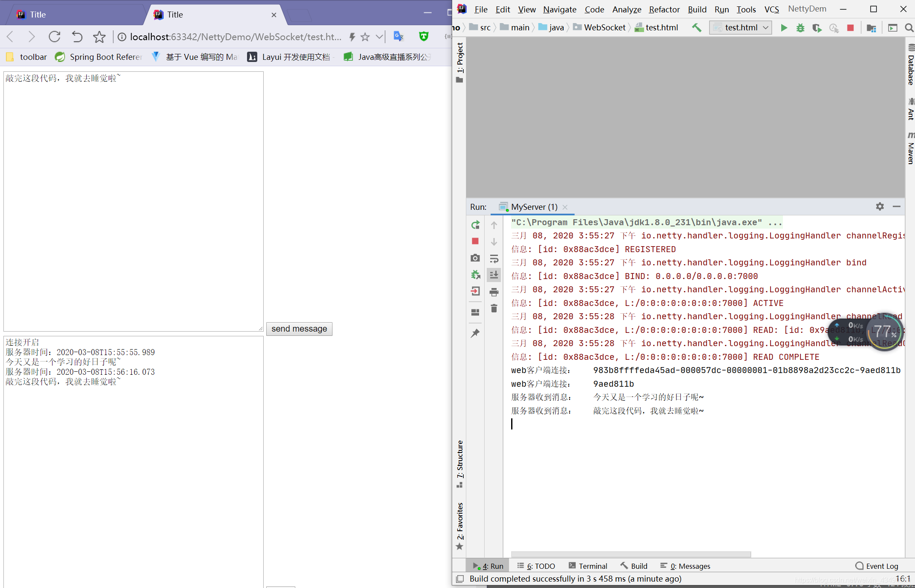Click the browser address bar URL
The image size is (915, 588).
coord(235,37)
